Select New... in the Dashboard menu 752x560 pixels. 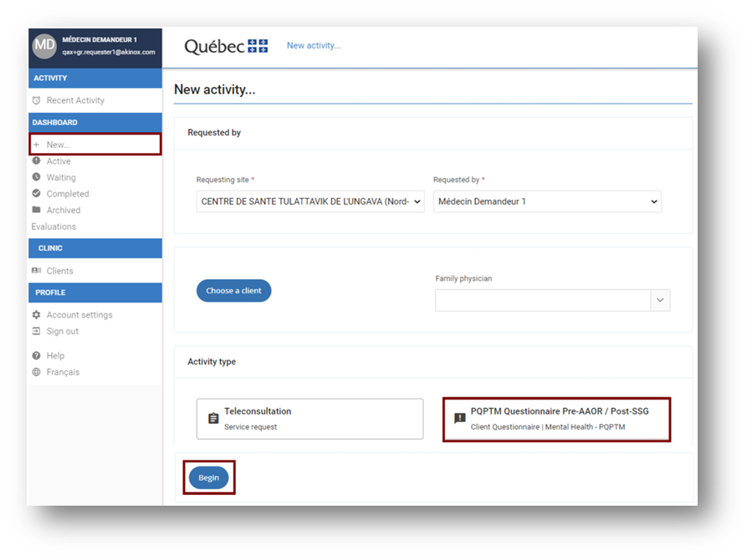(95, 145)
